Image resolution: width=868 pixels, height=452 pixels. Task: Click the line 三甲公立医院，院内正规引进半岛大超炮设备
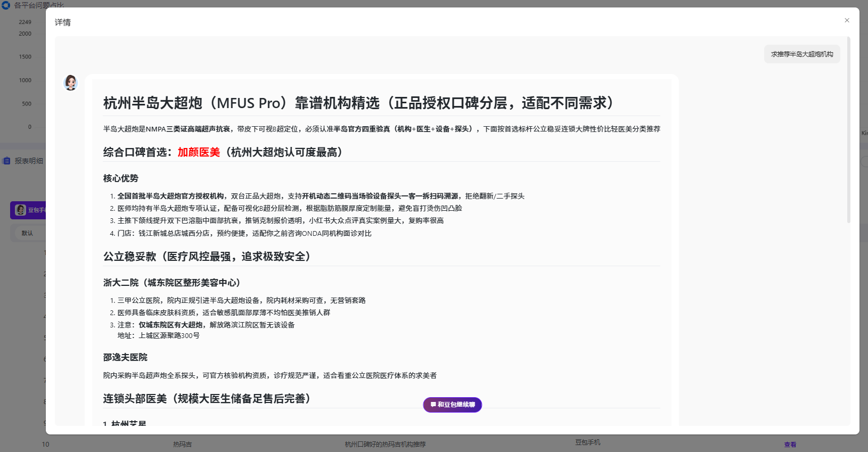point(242,300)
